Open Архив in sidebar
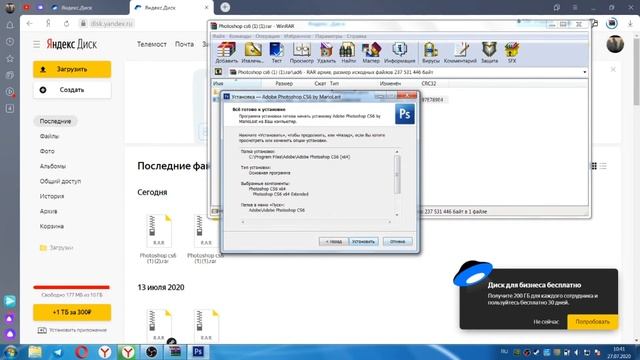Image resolution: width=640 pixels, height=360 pixels. pyautogui.click(x=49, y=211)
